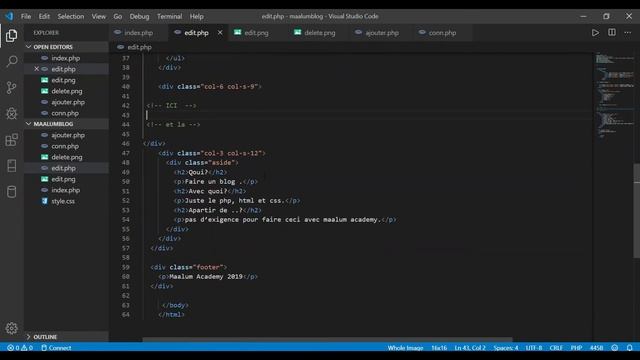Viewport: 640px width, 360px height.
Task: Select edit.png in Open Editors
Action: pos(66,80)
